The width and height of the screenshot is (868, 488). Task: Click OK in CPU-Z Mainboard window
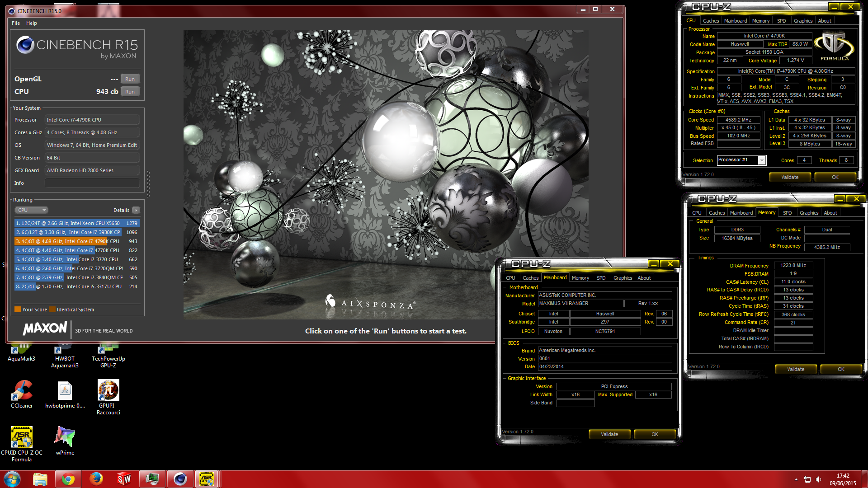pos(655,434)
